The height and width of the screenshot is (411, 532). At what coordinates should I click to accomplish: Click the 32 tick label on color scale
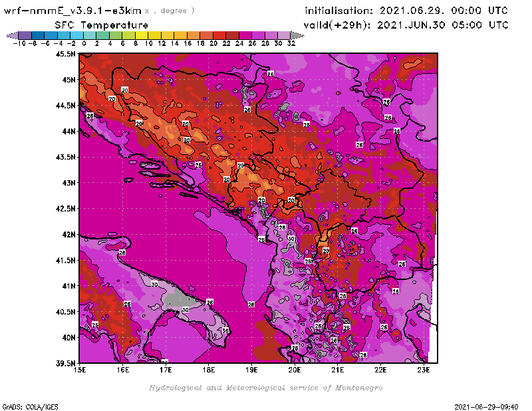291,43
